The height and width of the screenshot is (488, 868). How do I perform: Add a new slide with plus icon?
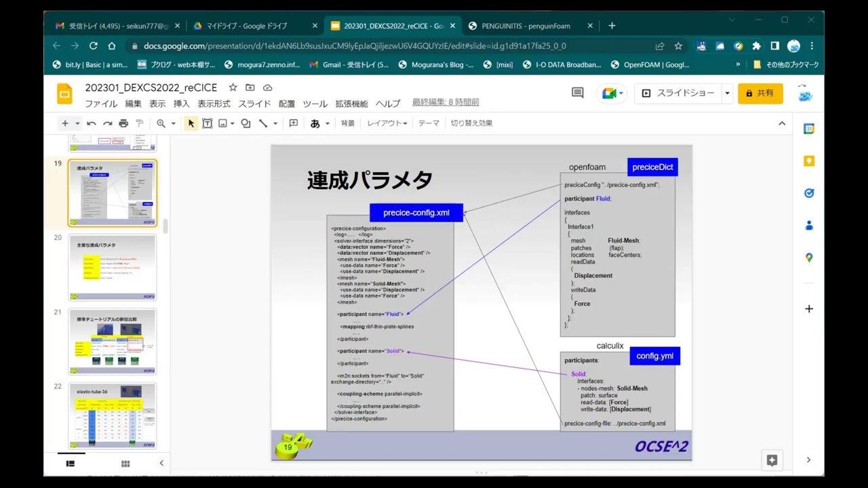[x=65, y=123]
